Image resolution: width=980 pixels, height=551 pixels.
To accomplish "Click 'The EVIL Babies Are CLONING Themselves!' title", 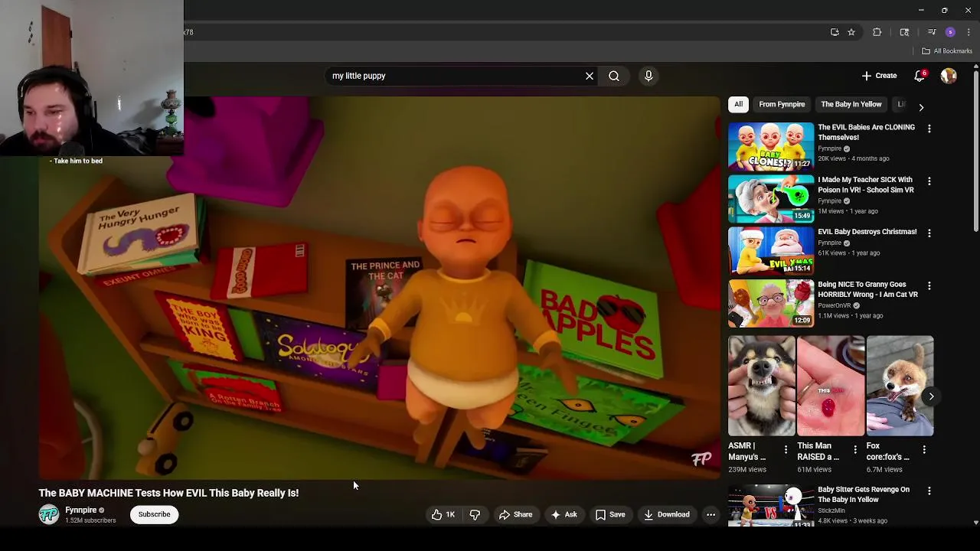I will 866,132.
